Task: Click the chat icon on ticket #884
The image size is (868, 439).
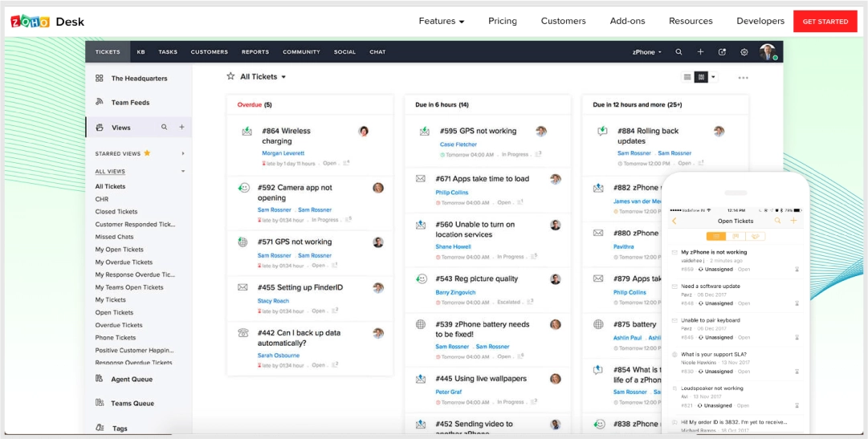Action: [602, 131]
